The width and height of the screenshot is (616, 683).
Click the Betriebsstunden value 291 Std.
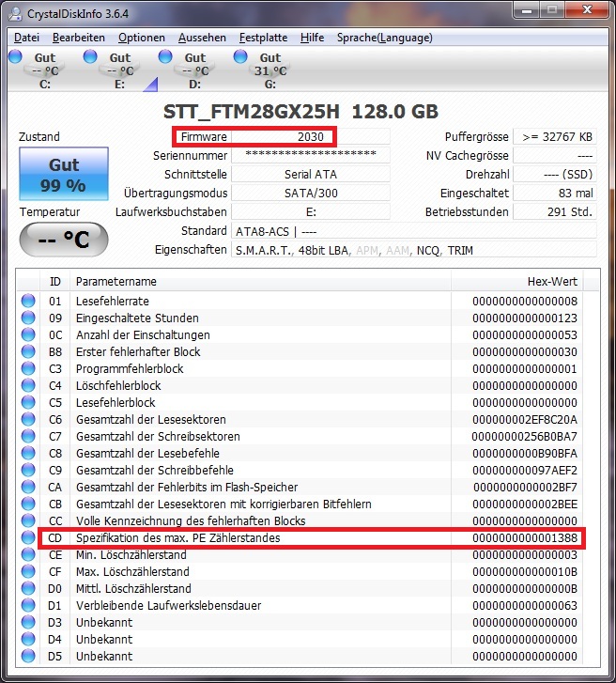click(x=555, y=211)
